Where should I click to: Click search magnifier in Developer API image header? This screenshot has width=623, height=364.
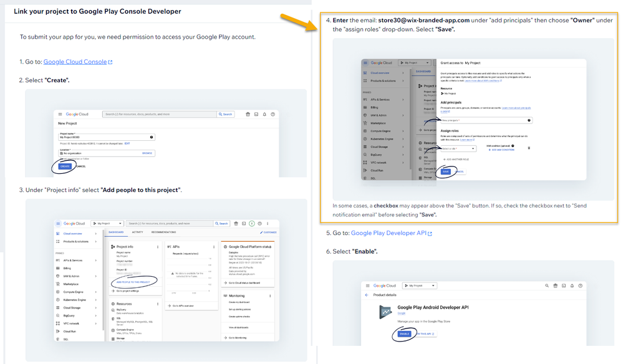pos(547,286)
